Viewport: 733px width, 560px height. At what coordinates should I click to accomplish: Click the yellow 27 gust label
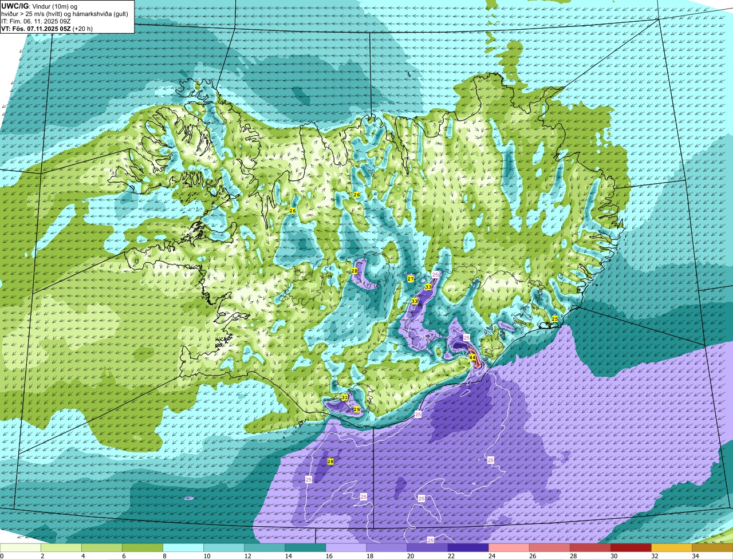click(411, 279)
